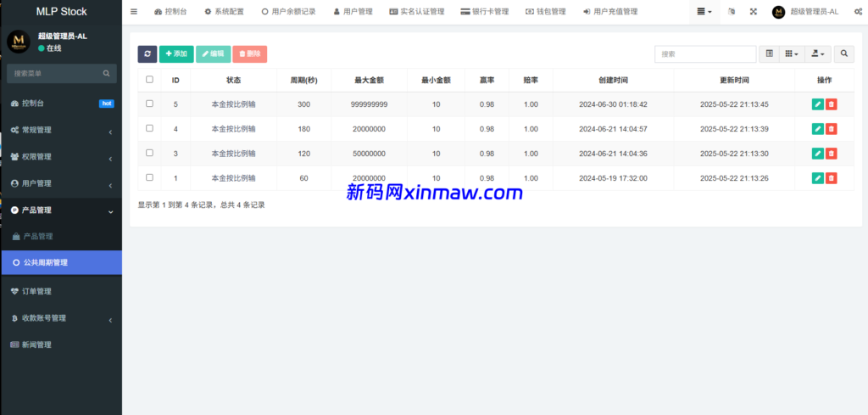Expand 收款账号管理 in the sidebar

tap(61, 318)
